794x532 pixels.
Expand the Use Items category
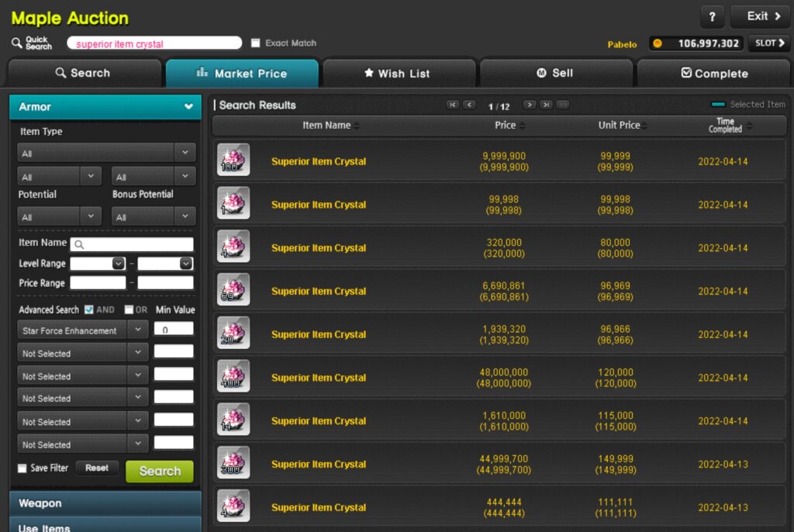105,525
